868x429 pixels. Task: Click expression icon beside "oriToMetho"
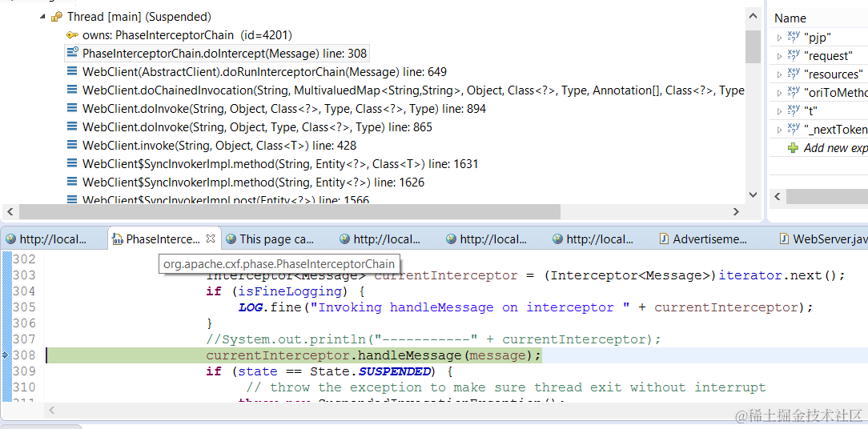[x=794, y=92]
